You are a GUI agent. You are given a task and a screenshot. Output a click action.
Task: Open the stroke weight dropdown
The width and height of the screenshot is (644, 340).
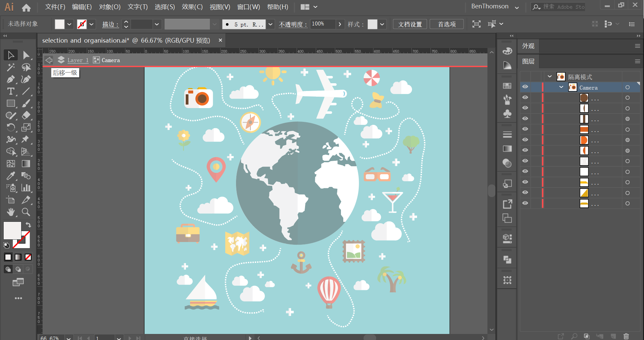(x=157, y=24)
